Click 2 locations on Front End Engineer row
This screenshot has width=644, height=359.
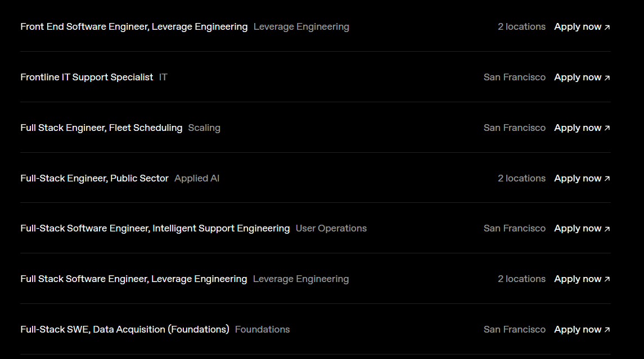click(x=521, y=26)
